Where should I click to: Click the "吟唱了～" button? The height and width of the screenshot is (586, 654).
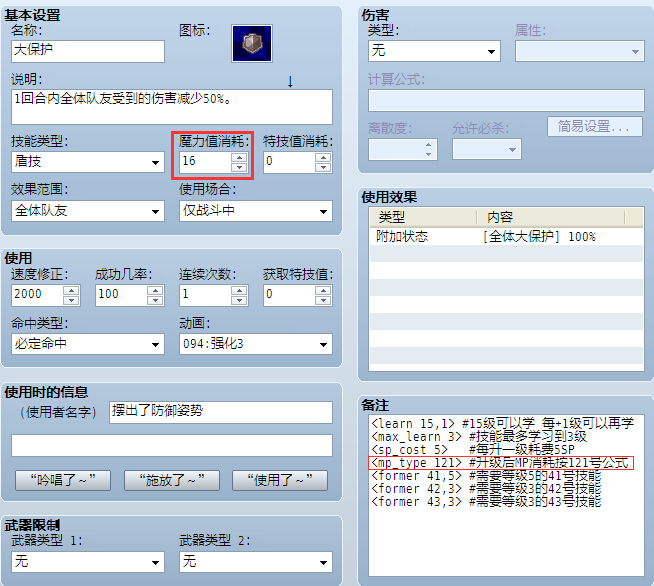click(63, 480)
